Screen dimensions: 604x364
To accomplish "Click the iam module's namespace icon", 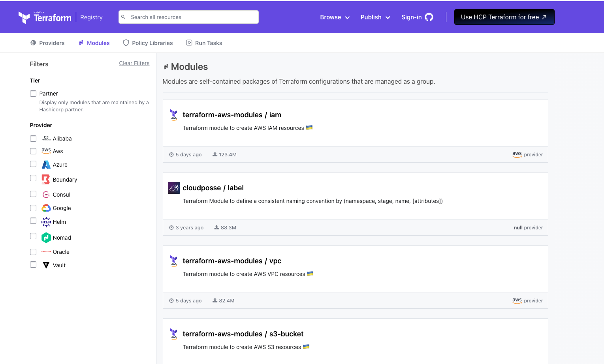I will (174, 114).
